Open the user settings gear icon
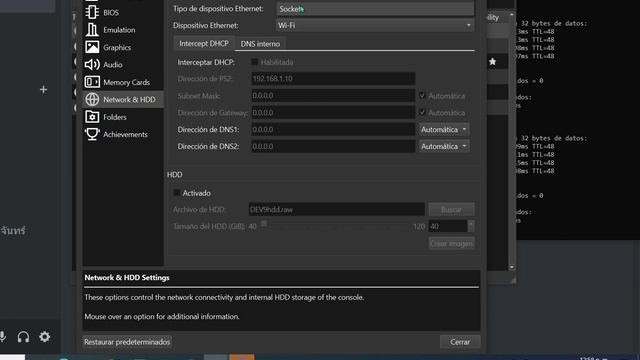The height and width of the screenshot is (360, 640). (x=44, y=337)
